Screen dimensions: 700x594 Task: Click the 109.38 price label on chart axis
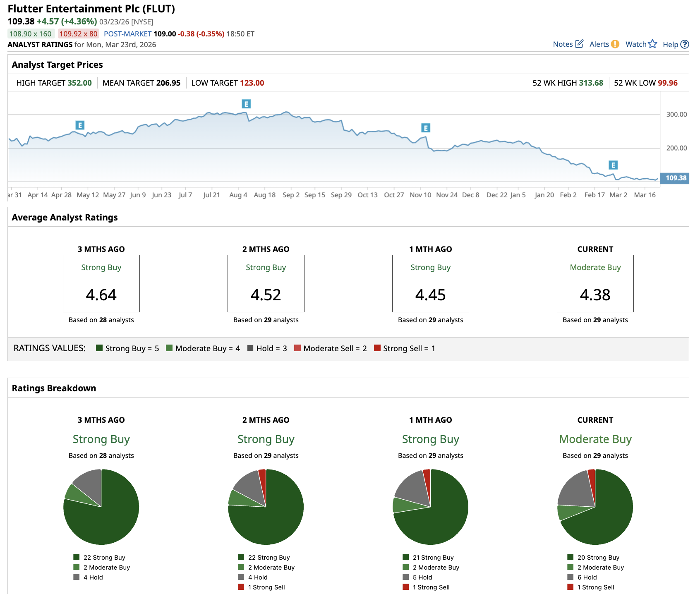(x=675, y=178)
